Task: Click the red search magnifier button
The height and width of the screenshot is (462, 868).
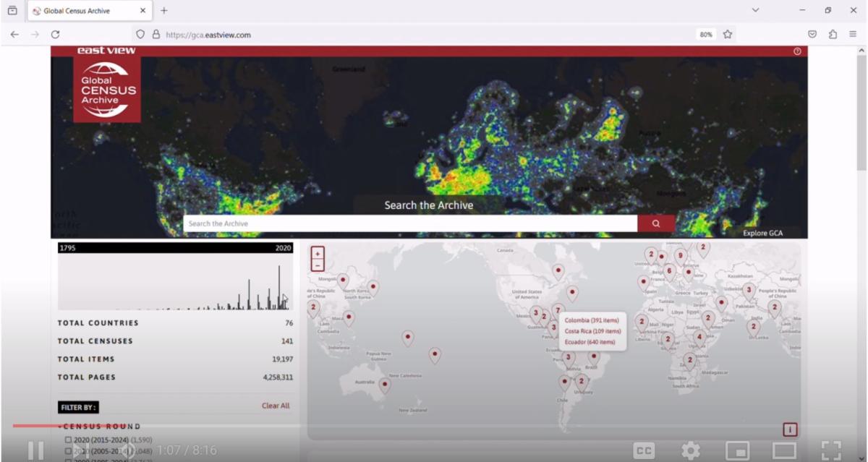Action: [x=655, y=223]
